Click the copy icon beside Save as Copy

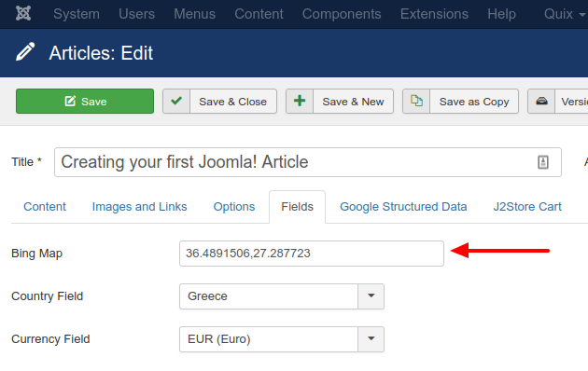click(416, 101)
